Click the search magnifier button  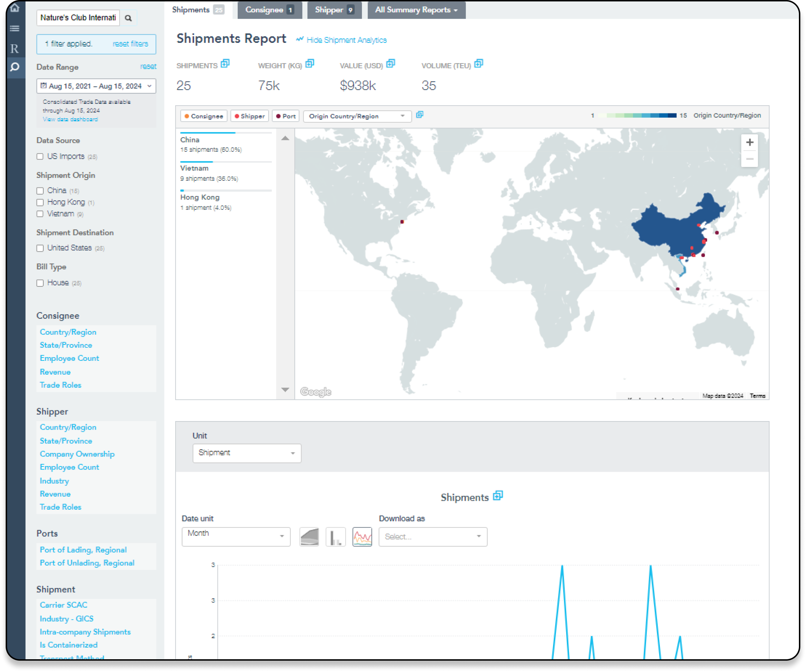pyautogui.click(x=128, y=18)
